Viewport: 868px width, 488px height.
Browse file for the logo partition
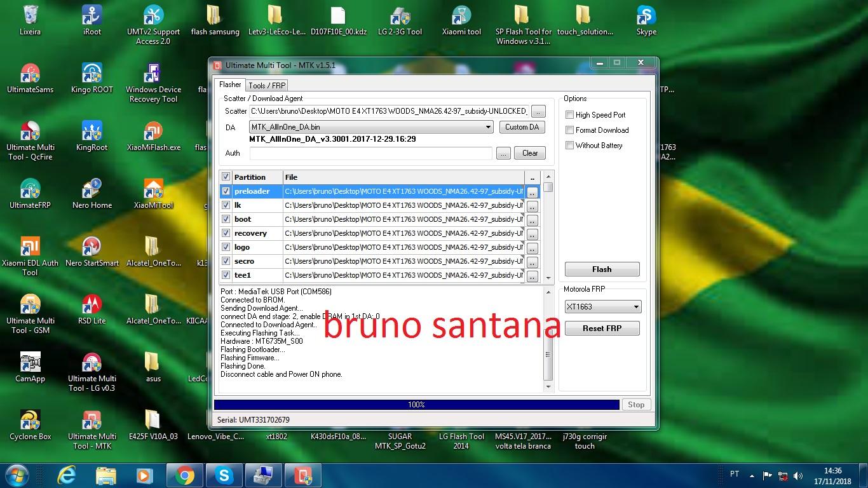[x=532, y=248]
